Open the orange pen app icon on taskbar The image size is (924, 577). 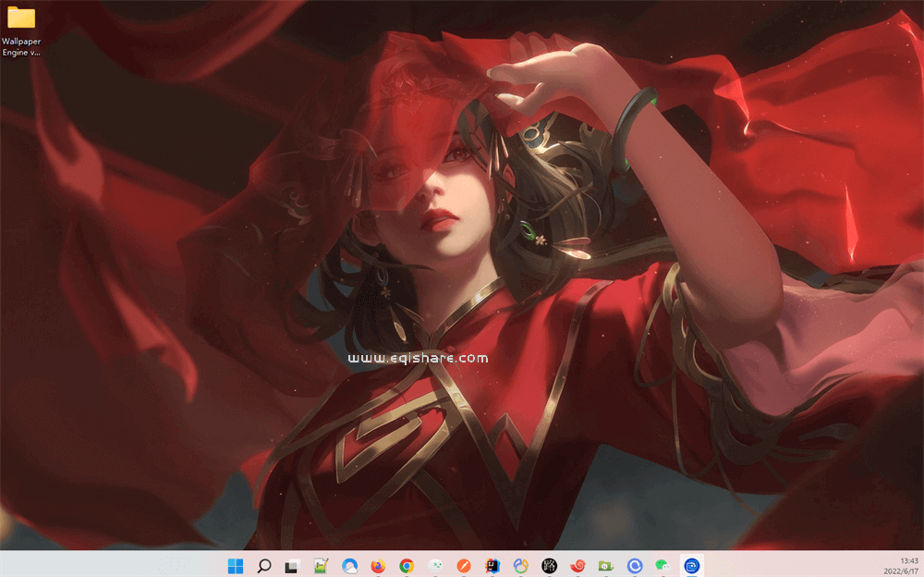pyautogui.click(x=463, y=564)
